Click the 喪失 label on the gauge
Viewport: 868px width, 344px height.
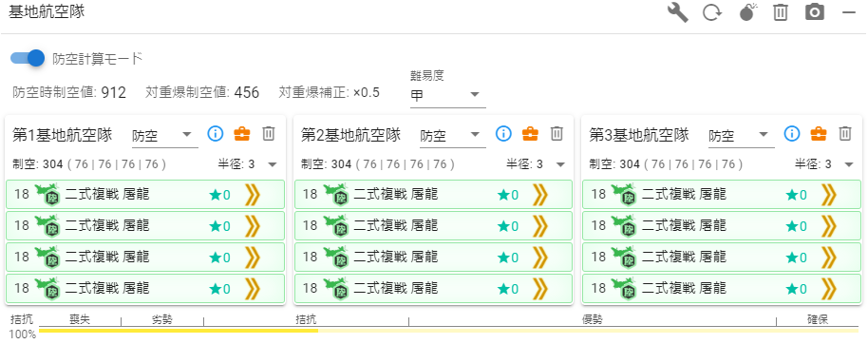(80, 319)
